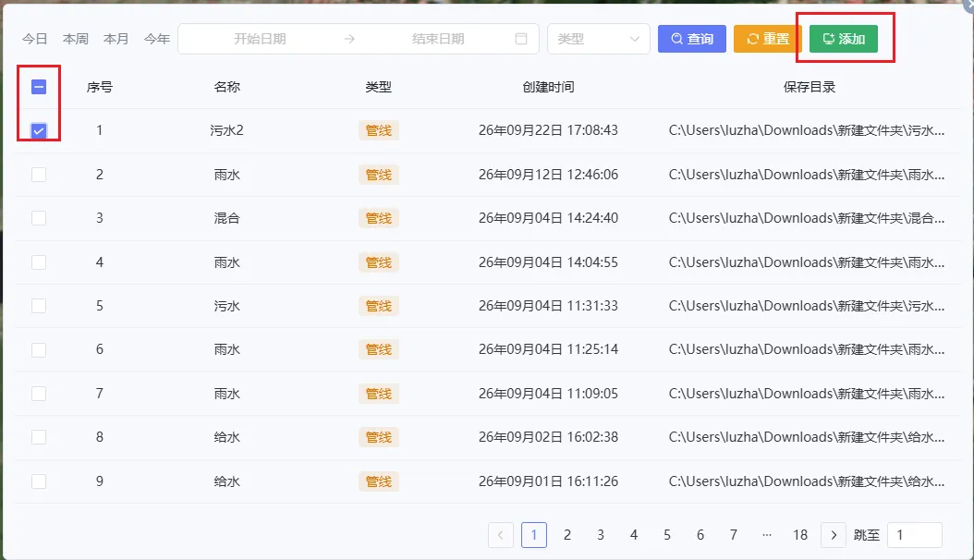Filter by 今日 quick range
The image size is (974, 560).
point(35,39)
